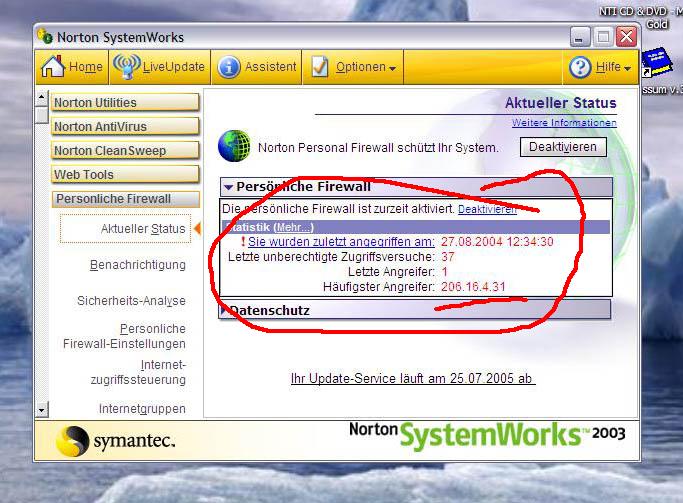The width and height of the screenshot is (683, 503).
Task: Open the Home toolbar label
Action: tap(86, 67)
